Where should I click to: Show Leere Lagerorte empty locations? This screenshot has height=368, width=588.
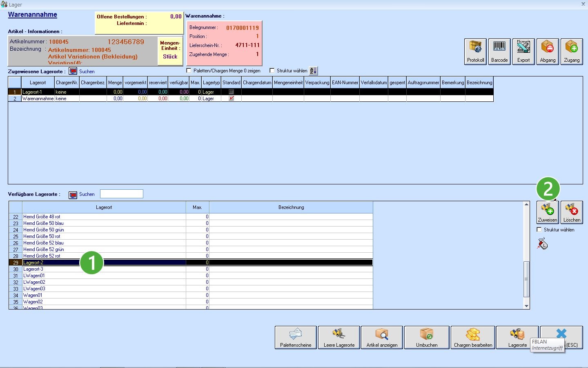point(339,337)
